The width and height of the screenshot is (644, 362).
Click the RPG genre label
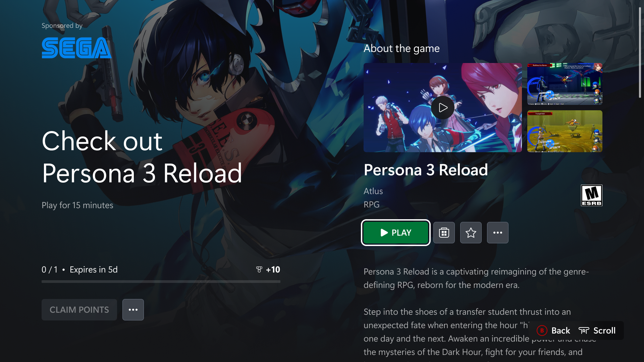[372, 204]
